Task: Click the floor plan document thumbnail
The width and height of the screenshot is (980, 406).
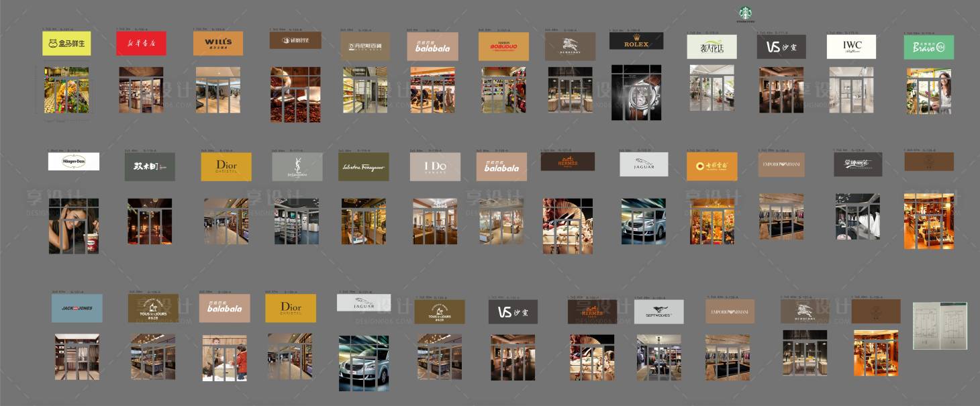Action: click(x=940, y=325)
